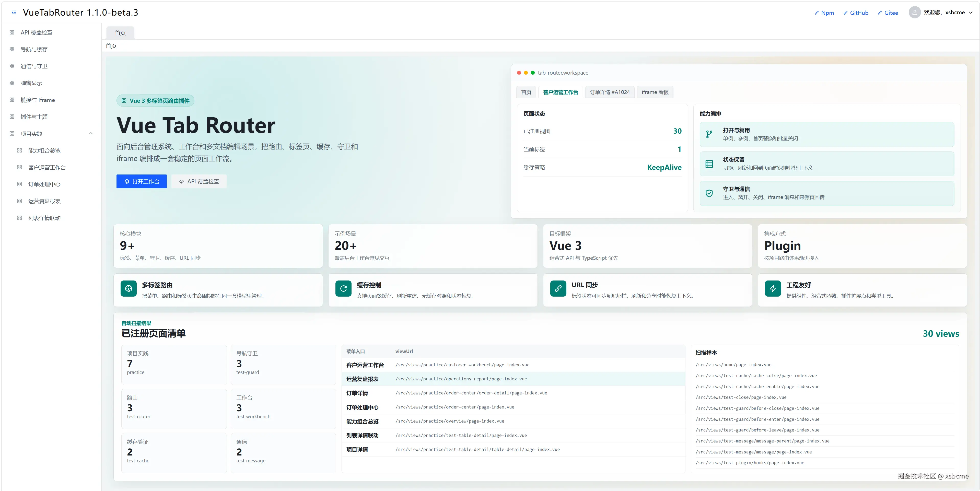This screenshot has width=980, height=491.
Task: Click the 项目实践 menu grid icon
Action: tap(12, 134)
